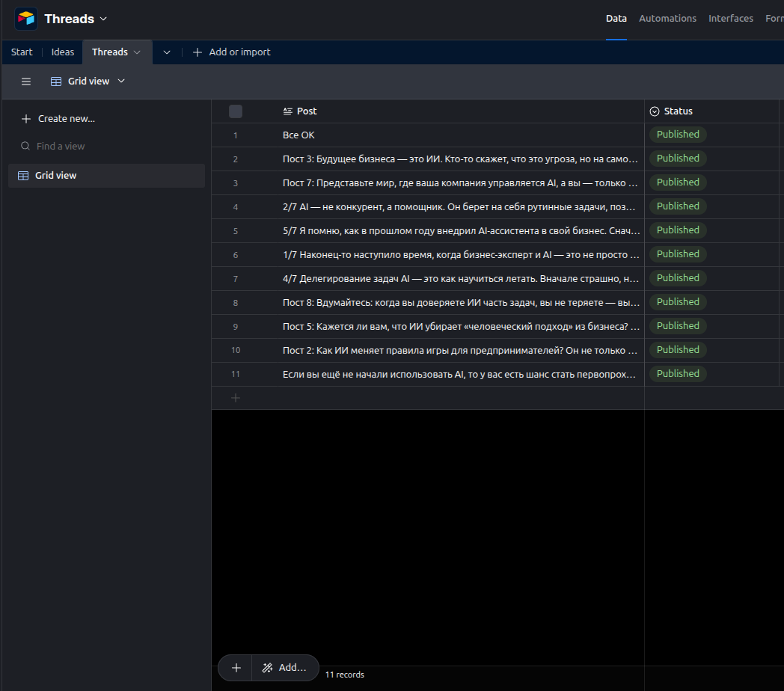Click the Published status in row 11

click(678, 374)
